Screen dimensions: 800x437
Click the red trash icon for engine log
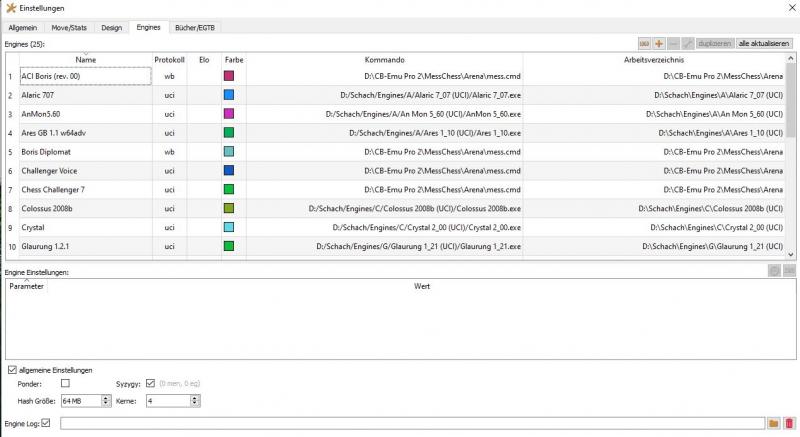click(x=789, y=423)
